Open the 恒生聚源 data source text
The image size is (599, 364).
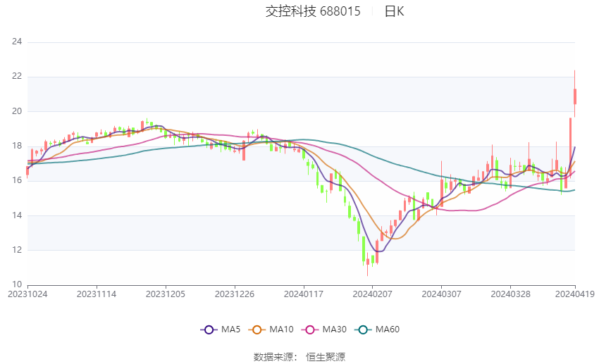click(x=326, y=357)
